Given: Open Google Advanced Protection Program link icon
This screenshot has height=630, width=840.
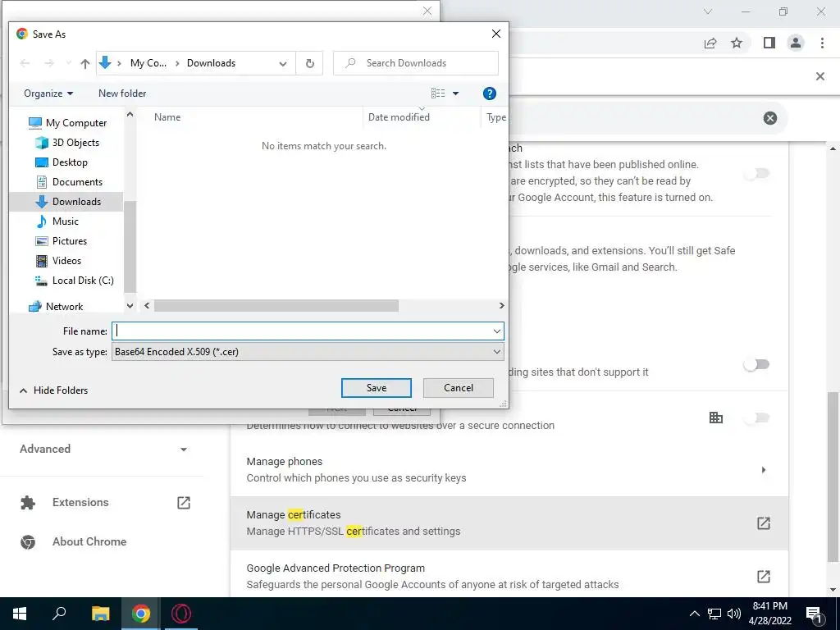Looking at the screenshot, I should (x=764, y=577).
